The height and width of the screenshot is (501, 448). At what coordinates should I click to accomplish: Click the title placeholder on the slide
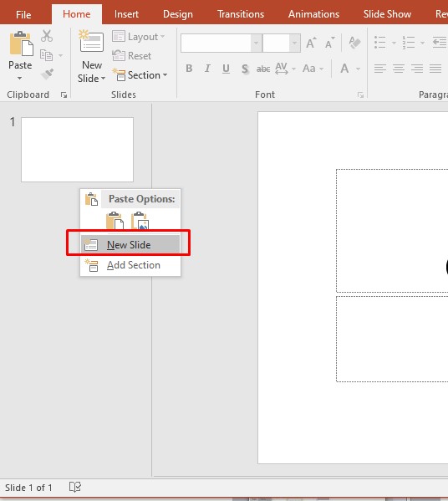coord(392,230)
